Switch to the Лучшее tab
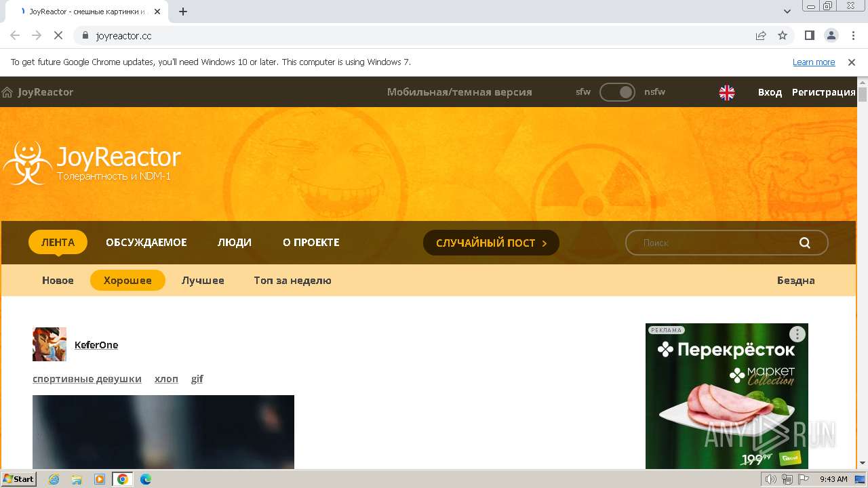Image resolution: width=868 pixels, height=488 pixels. 203,280
